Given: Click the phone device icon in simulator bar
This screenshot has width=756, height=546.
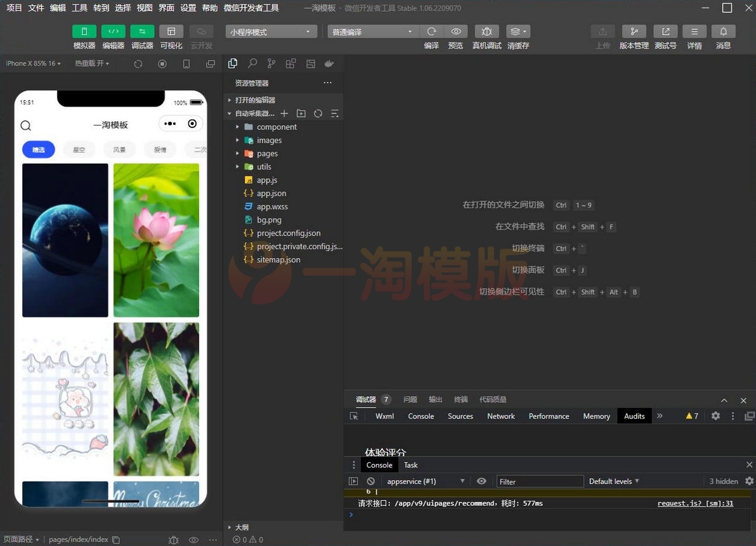Looking at the screenshot, I should tap(186, 63).
